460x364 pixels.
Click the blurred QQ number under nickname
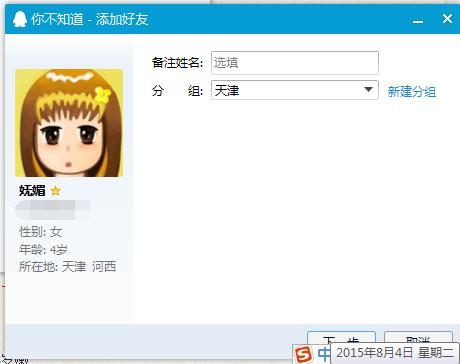tap(53, 210)
